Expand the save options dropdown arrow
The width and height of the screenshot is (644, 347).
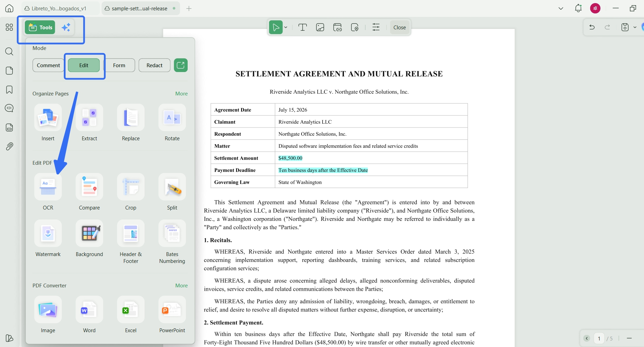click(x=635, y=27)
